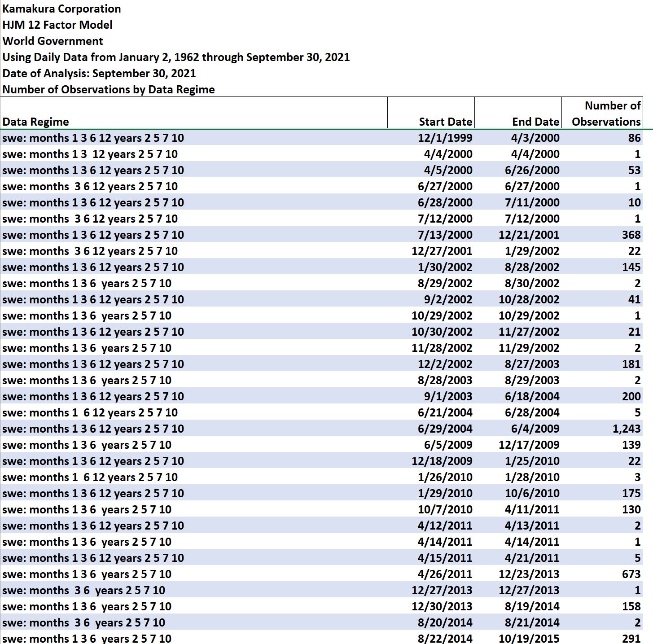Click the 'Number of Observations by Data Regime' title
The width and height of the screenshot is (653, 644).
[109, 89]
